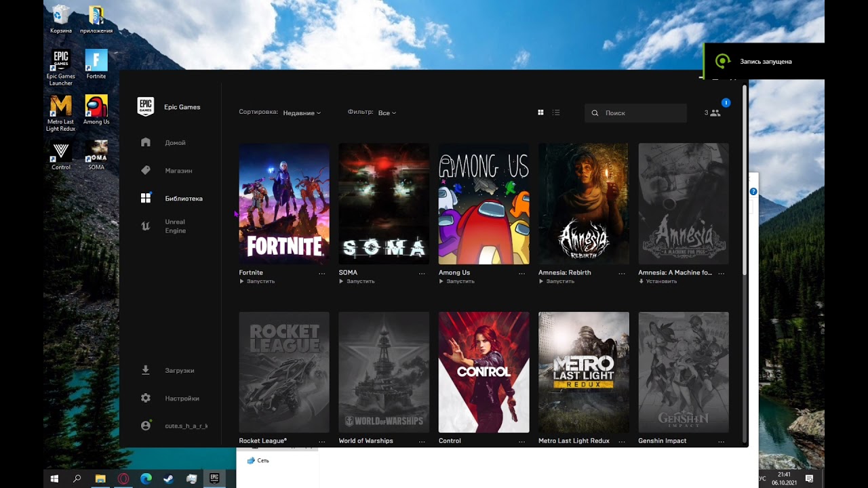Switch library to grid view
868x488 pixels.
pyautogui.click(x=540, y=113)
